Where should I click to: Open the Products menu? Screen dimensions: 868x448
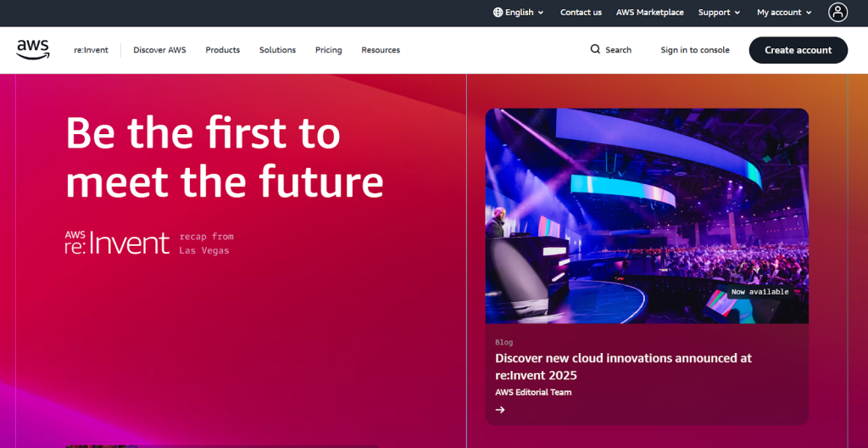222,50
